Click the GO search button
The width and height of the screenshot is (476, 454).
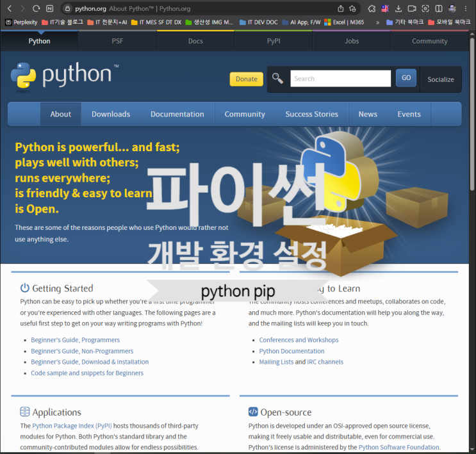pos(406,78)
